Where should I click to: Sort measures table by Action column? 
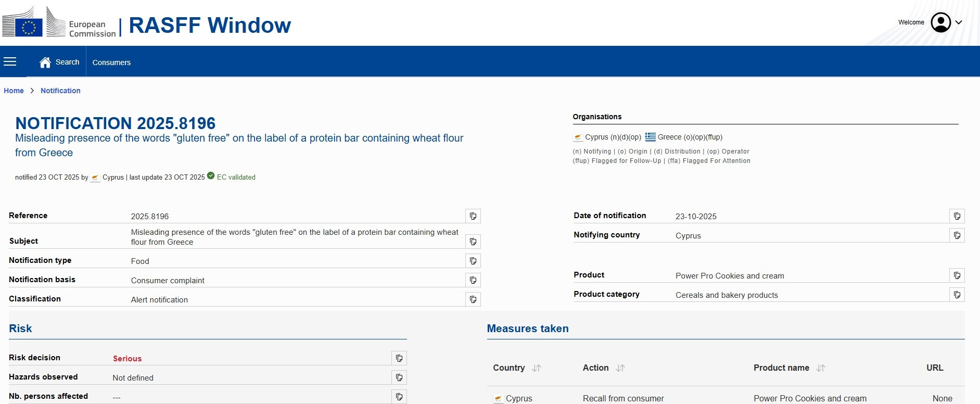tap(620, 368)
